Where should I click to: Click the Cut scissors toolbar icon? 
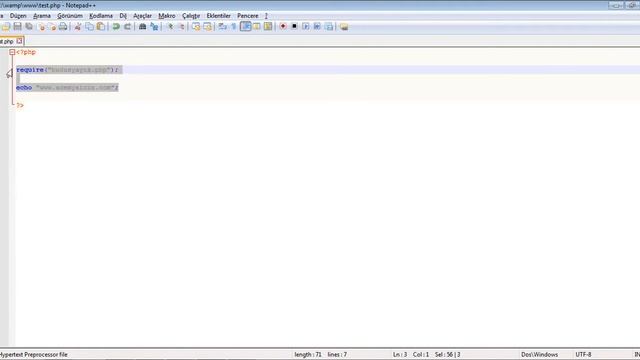click(78, 27)
